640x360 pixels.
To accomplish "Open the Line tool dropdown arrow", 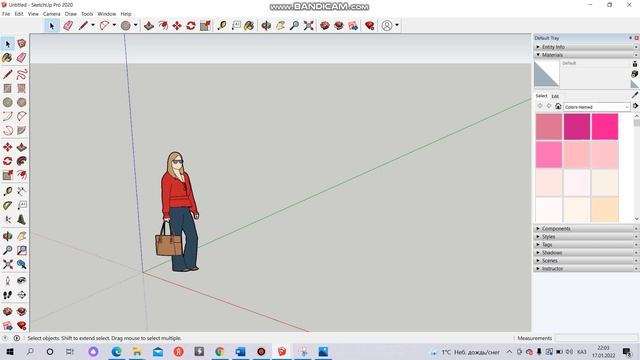I will point(93,25).
